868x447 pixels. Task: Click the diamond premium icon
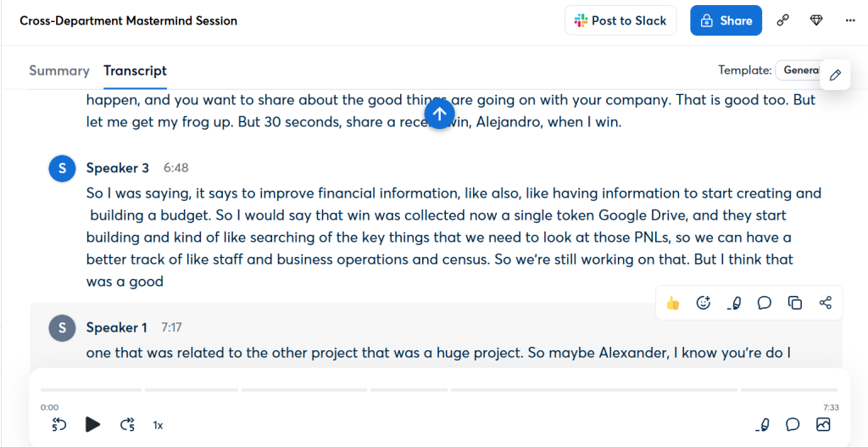coord(816,20)
